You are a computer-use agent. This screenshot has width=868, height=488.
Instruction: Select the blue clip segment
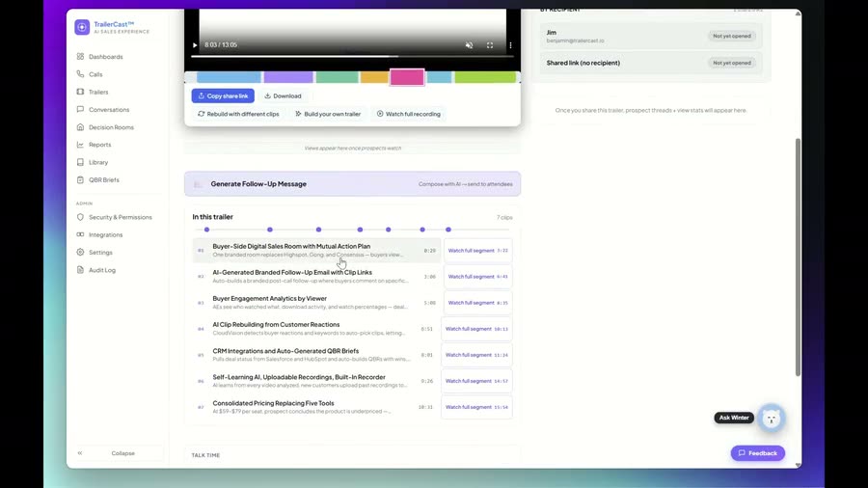pos(229,77)
